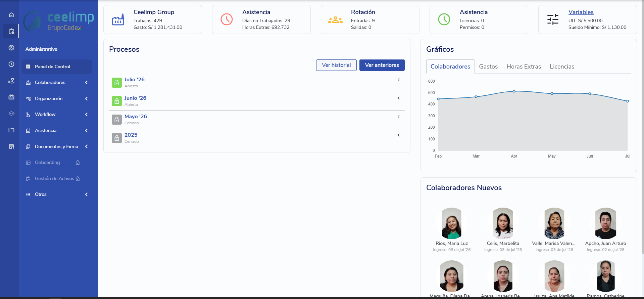Open the locked Gestión de Activos item

[56, 179]
